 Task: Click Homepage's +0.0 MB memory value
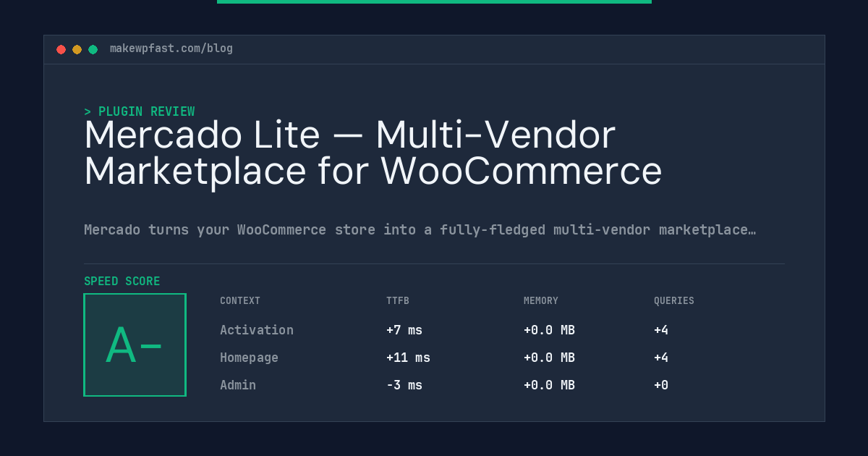coord(549,358)
